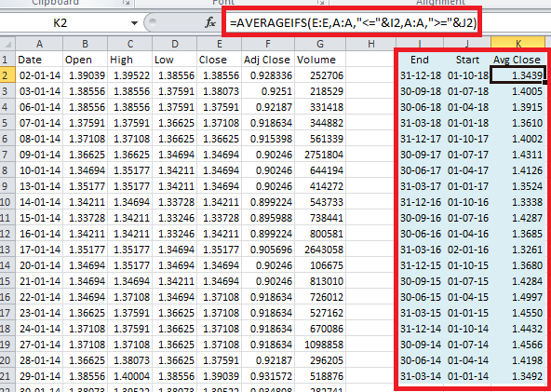This screenshot has height=392, width=551.
Task: Select Open cell 1.39039 in row 2
Action: pyautogui.click(x=85, y=75)
